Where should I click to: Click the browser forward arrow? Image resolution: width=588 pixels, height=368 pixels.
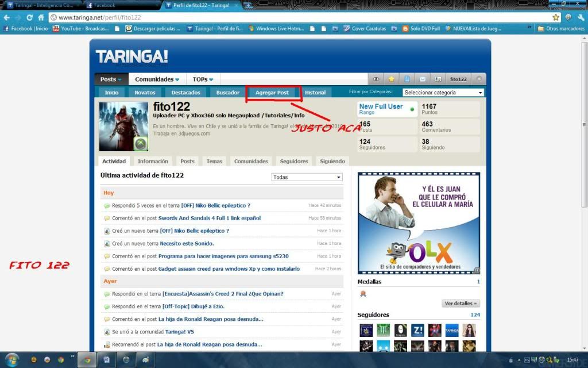[18, 17]
